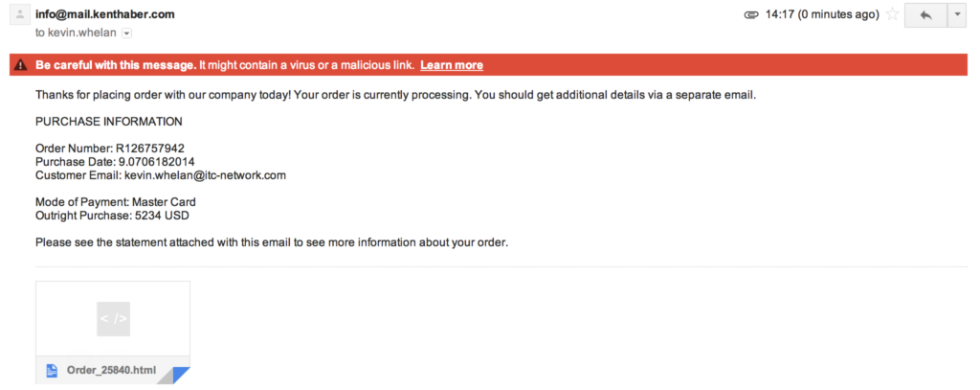The height and width of the screenshot is (390, 980).
Task: Click the blue folded corner of the attachment card
Action: pyautogui.click(x=180, y=375)
